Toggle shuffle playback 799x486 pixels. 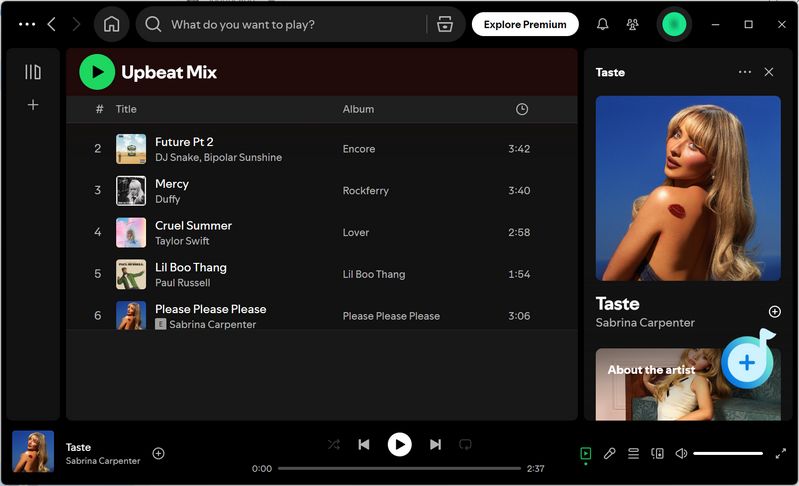pyautogui.click(x=334, y=444)
